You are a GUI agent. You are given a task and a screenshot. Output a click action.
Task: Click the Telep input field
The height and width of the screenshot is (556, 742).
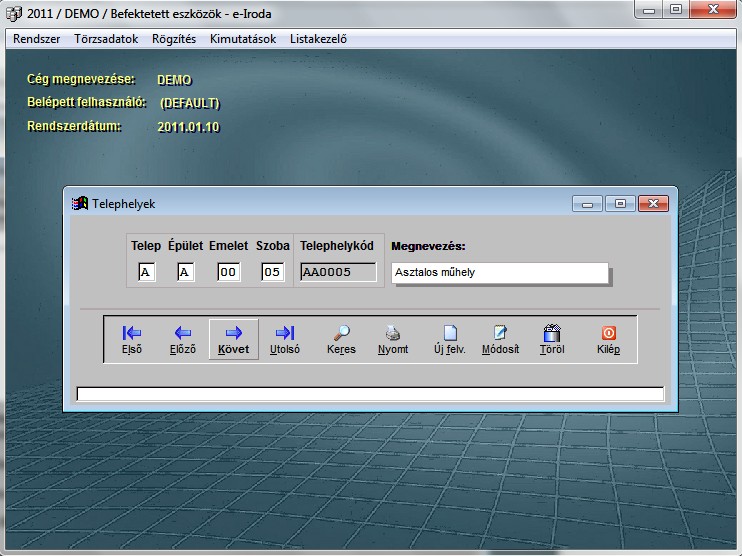click(x=146, y=272)
